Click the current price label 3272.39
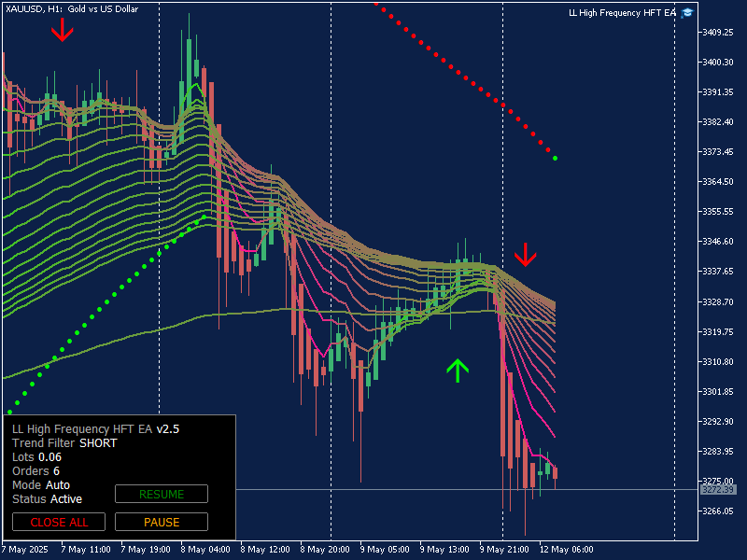747x560 pixels. point(718,489)
